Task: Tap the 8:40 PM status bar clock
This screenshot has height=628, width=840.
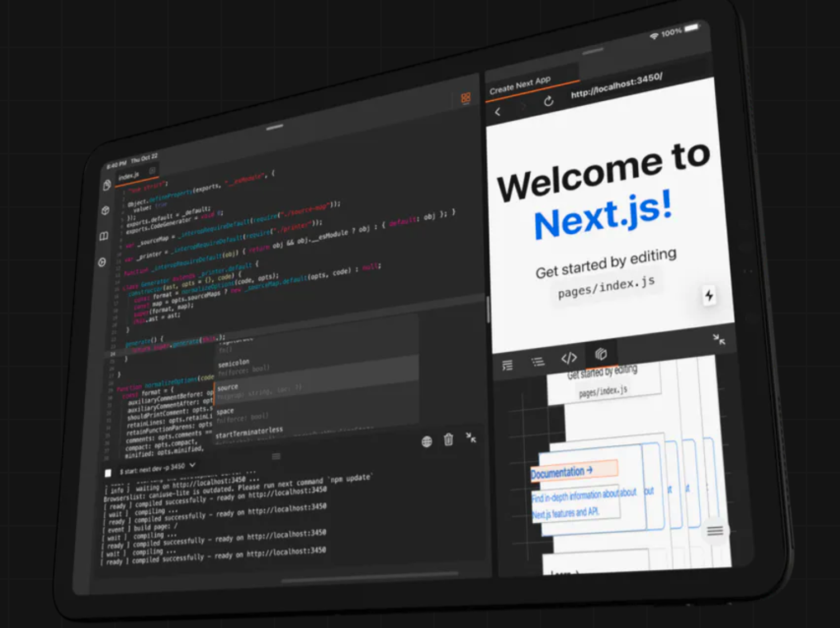Action: [x=116, y=164]
